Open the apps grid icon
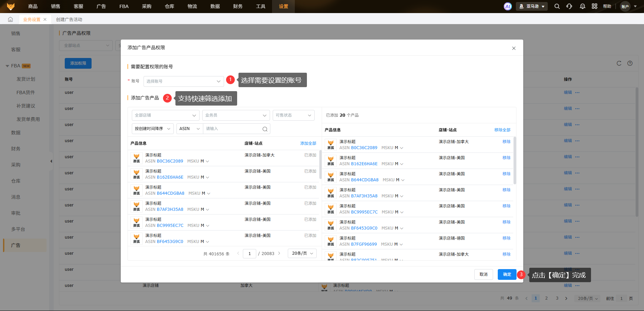 [594, 6]
